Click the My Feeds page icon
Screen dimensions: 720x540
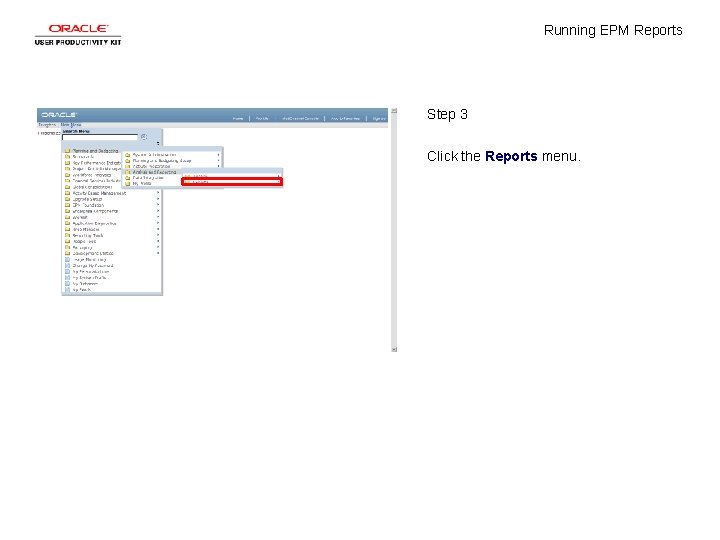[68, 290]
